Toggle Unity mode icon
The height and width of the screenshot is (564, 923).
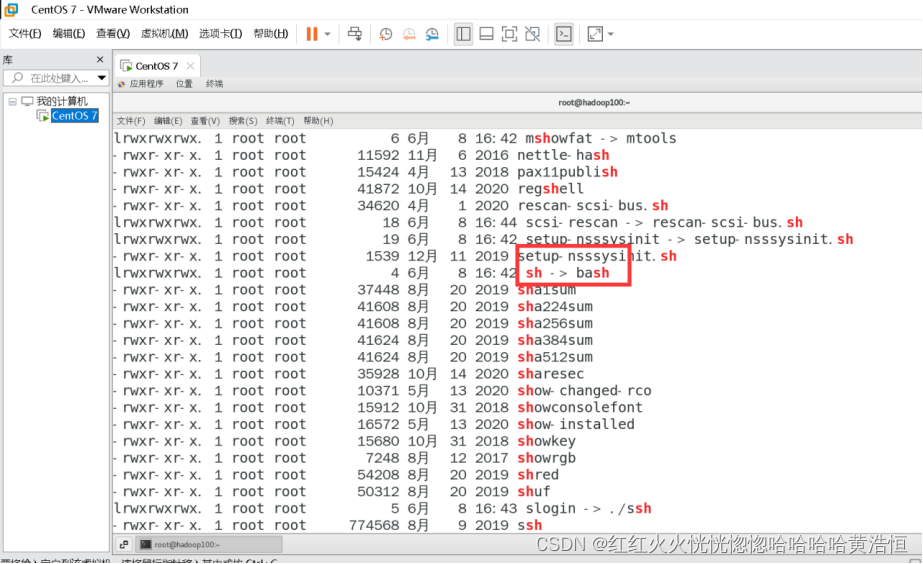pos(532,34)
